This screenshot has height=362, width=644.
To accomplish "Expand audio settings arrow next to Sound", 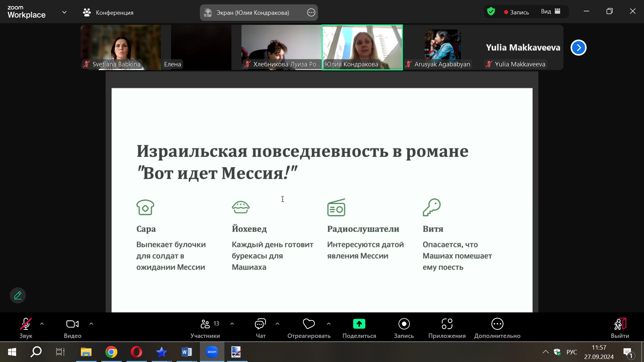I will (x=42, y=324).
